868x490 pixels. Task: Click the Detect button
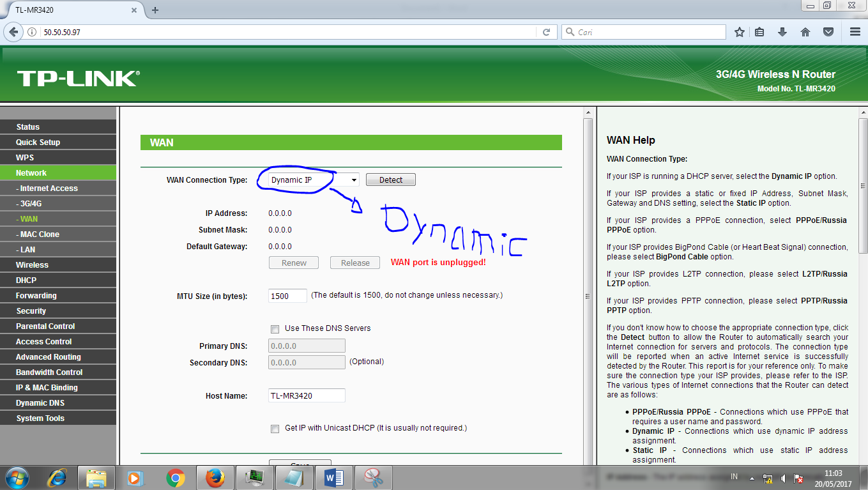click(391, 180)
